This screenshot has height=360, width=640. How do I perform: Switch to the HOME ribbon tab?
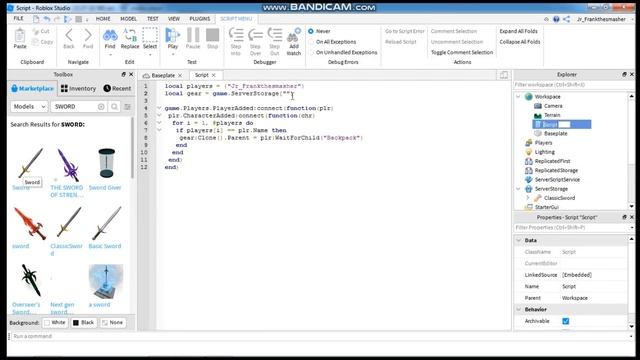click(103, 19)
